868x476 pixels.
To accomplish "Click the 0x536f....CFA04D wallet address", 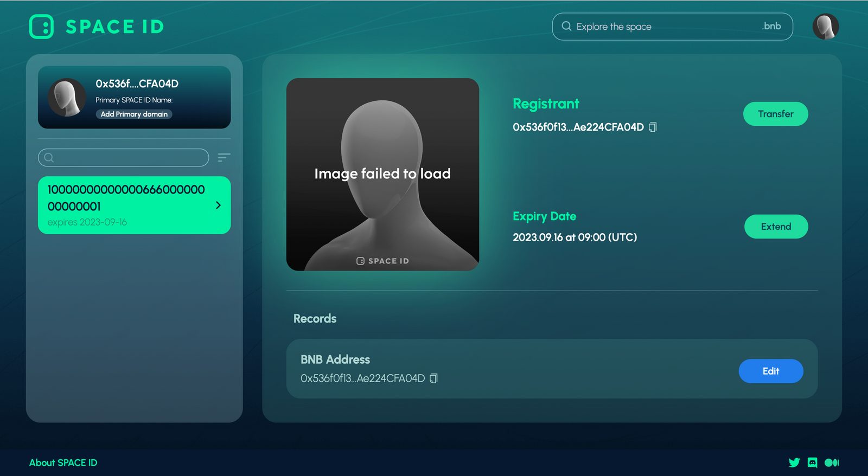I will [x=137, y=83].
